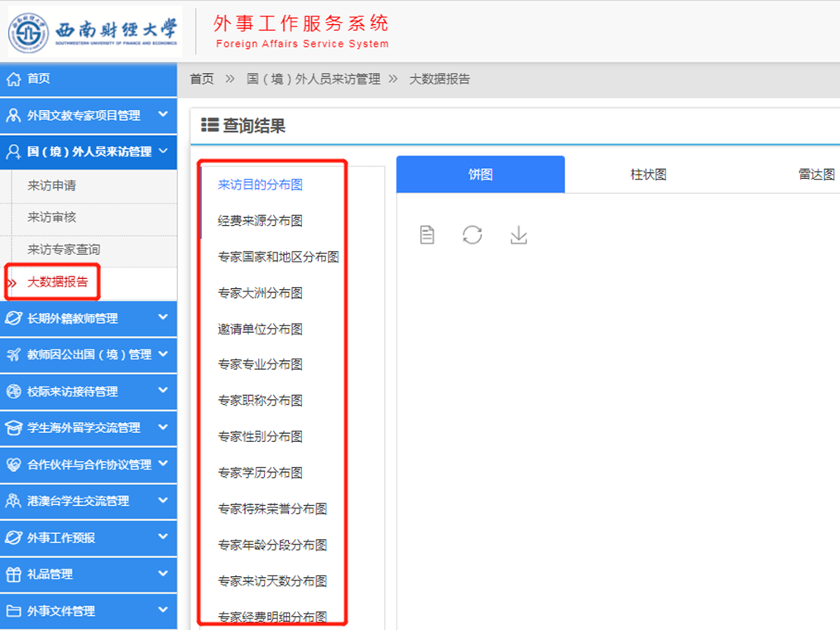Click the 西南财经大学 logo
Image resolution: width=840 pixels, height=630 pixels.
(x=94, y=32)
